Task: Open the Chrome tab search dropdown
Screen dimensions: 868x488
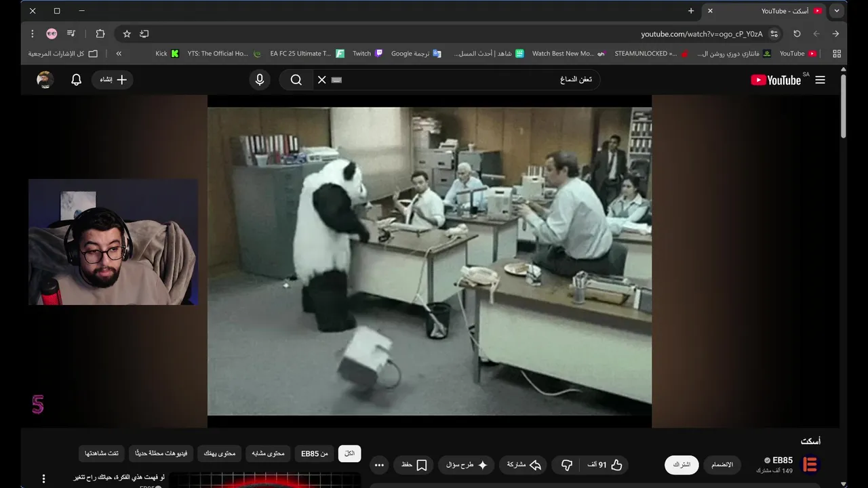Action: [x=837, y=11]
